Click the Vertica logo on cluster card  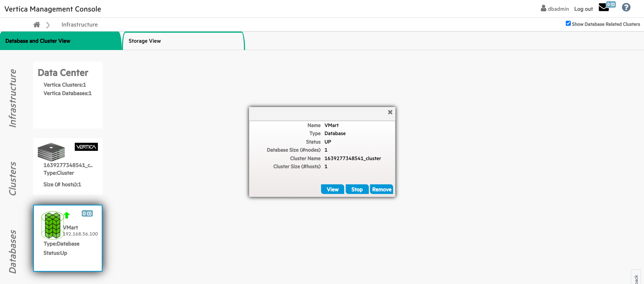pos(86,147)
